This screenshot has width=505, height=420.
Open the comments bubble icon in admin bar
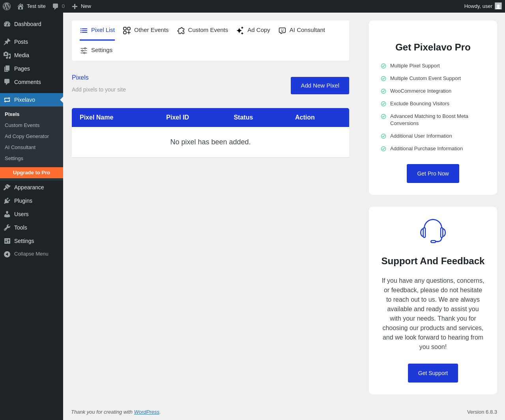point(56,6)
